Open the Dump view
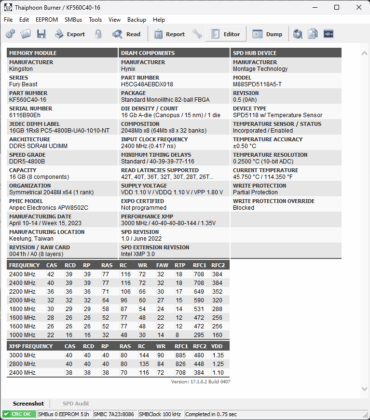The image size is (370, 420). click(x=267, y=34)
